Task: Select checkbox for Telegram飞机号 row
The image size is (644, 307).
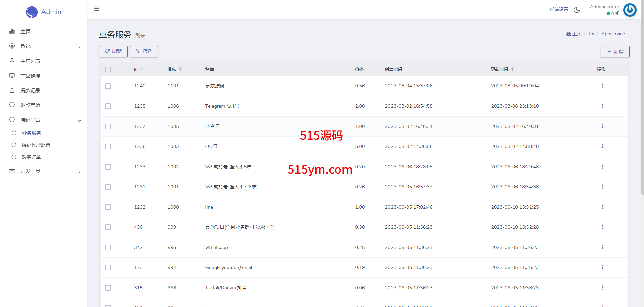Action: coord(108,106)
